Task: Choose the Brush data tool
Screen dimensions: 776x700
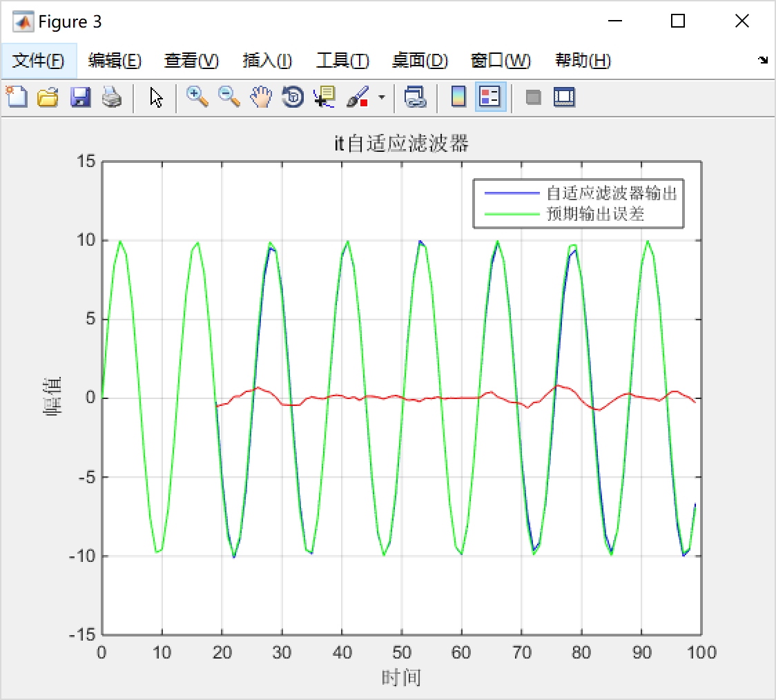Action: [358, 97]
